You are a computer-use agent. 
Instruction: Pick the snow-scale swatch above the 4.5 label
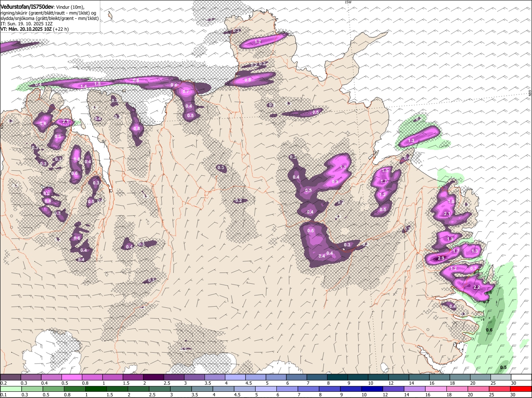pos(256,377)
